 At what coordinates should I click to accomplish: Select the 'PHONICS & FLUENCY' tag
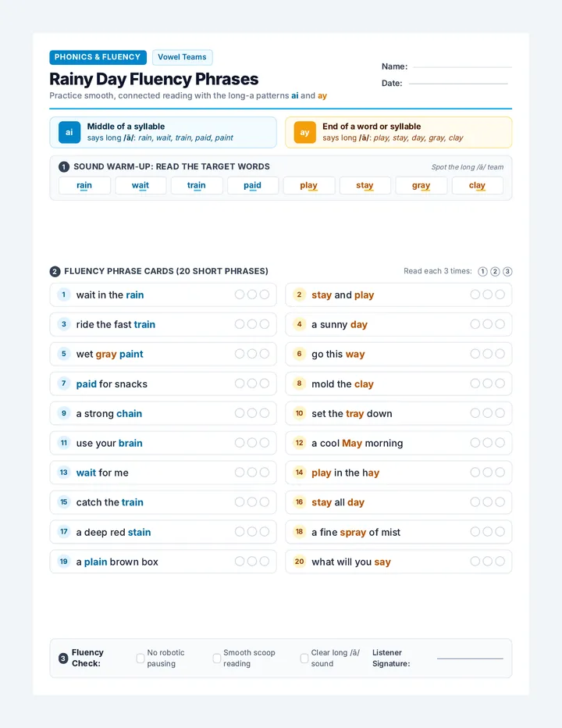pyautogui.click(x=98, y=57)
